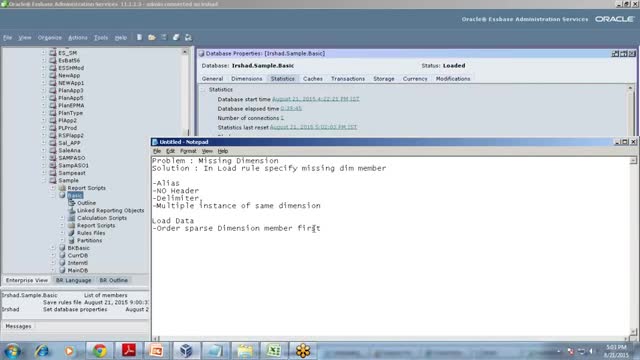The image size is (640, 360).
Task: Switch to the BR Language tab
Action: (x=73, y=280)
